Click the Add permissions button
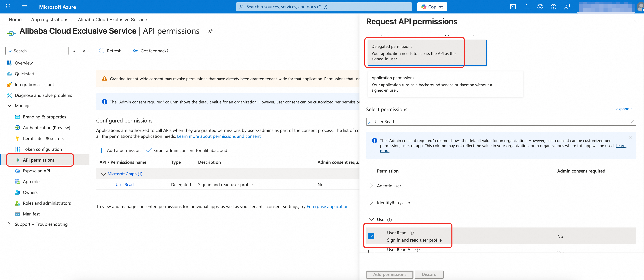Viewport: 644px width, 280px height. pos(390,274)
